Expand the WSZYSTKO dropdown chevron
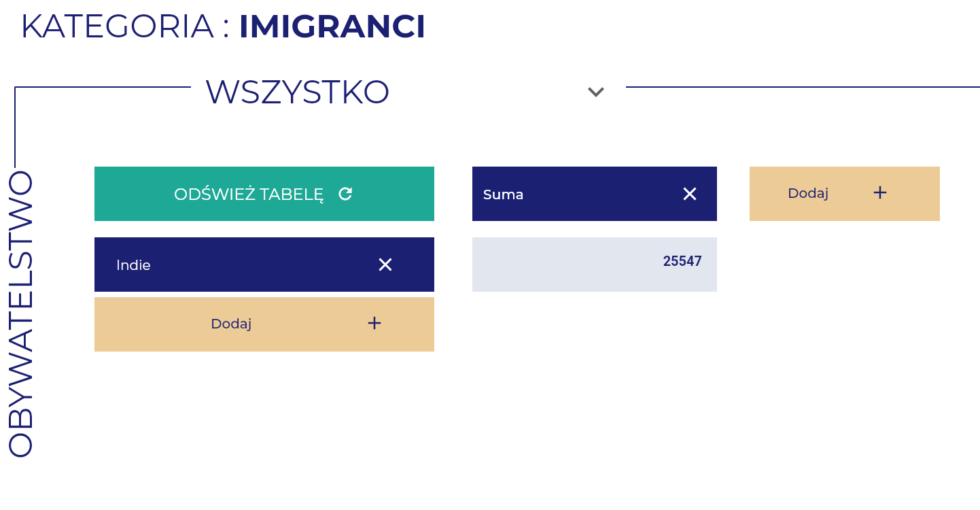 click(596, 92)
